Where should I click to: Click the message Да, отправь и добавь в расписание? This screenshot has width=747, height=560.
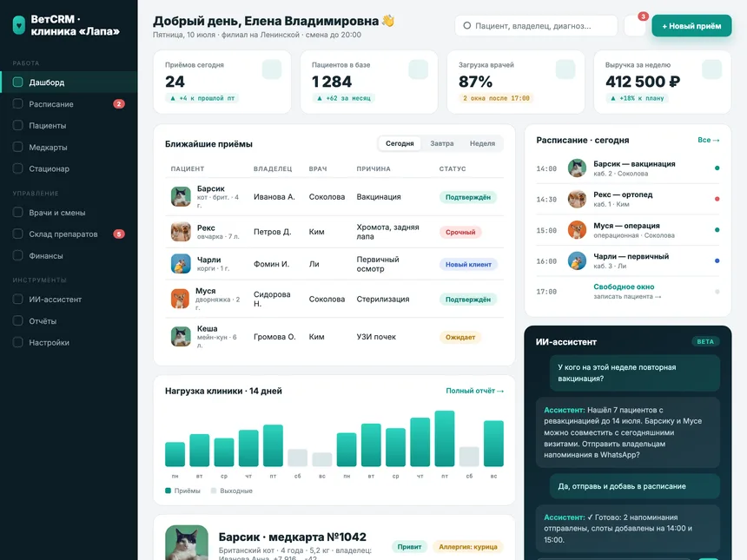tap(635, 486)
